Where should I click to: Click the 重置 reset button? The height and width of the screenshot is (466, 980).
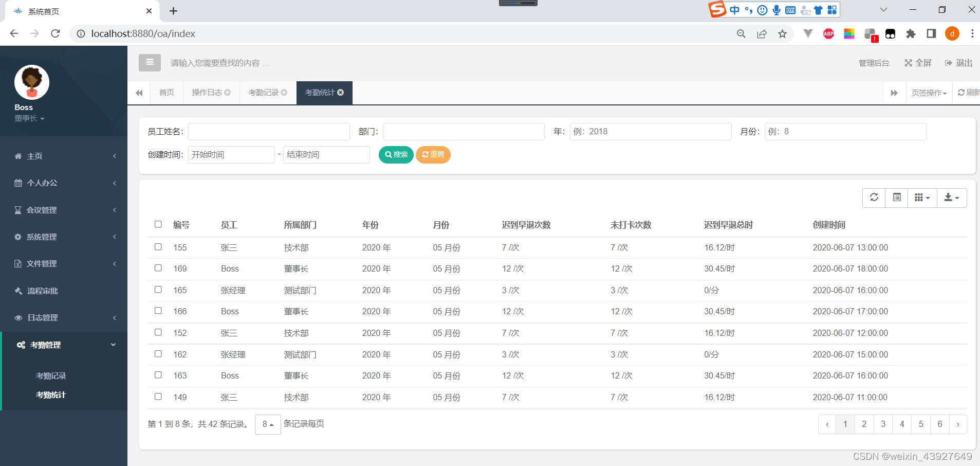pyautogui.click(x=433, y=154)
